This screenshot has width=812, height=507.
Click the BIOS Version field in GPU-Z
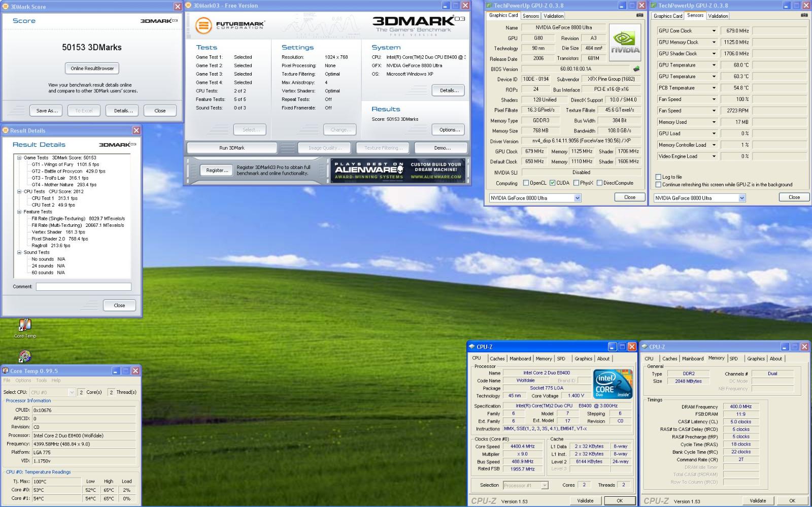576,69
